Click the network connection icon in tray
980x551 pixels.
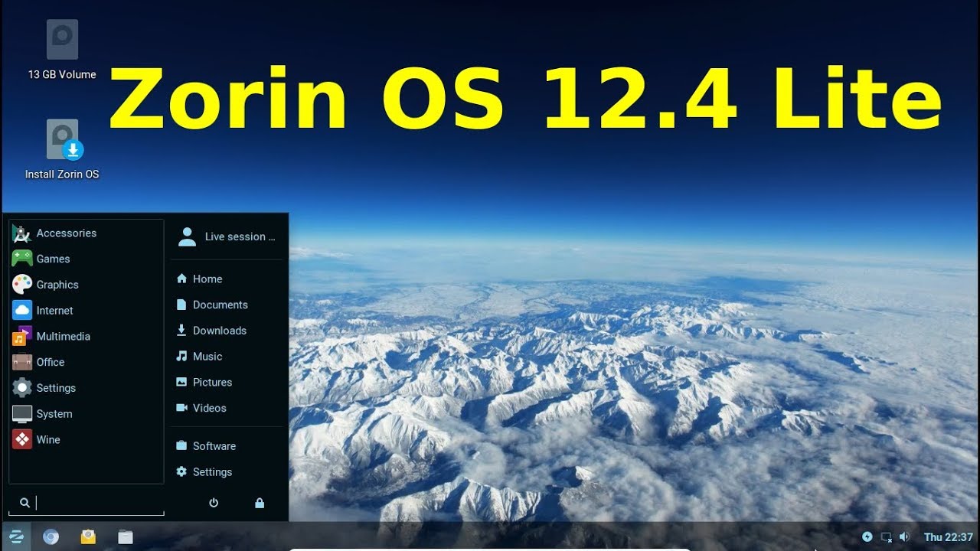(x=887, y=537)
